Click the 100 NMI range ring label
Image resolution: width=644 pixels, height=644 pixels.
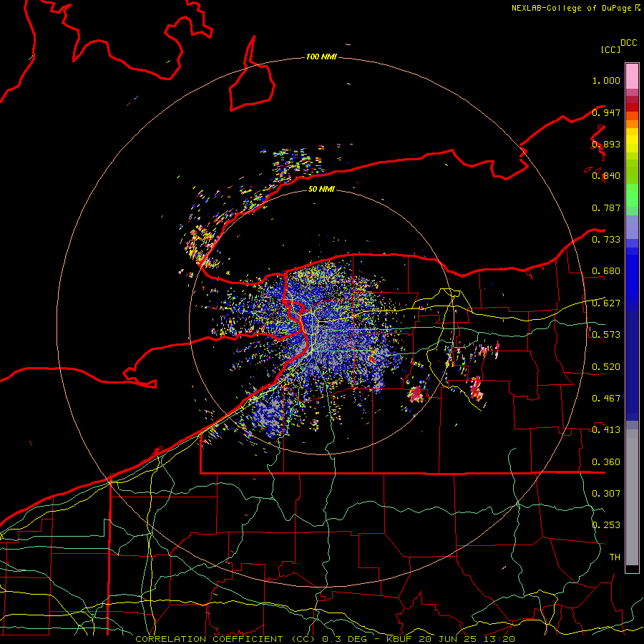[x=321, y=57]
